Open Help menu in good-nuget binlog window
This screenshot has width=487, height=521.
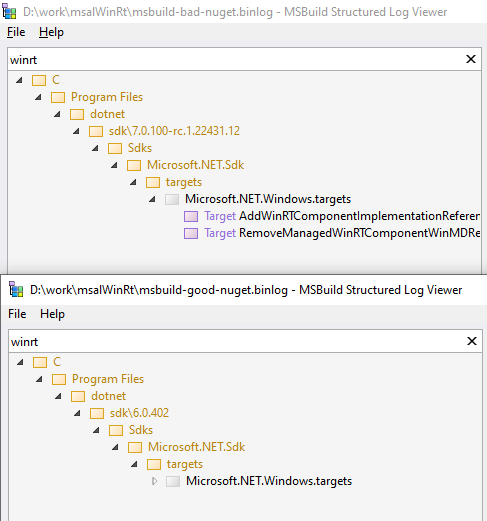point(52,314)
